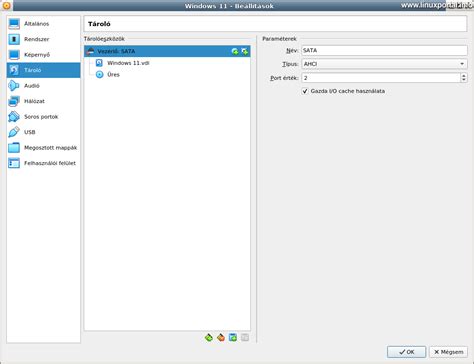Click the Port érték number field
The height and width of the screenshot is (364, 474).
[381, 78]
